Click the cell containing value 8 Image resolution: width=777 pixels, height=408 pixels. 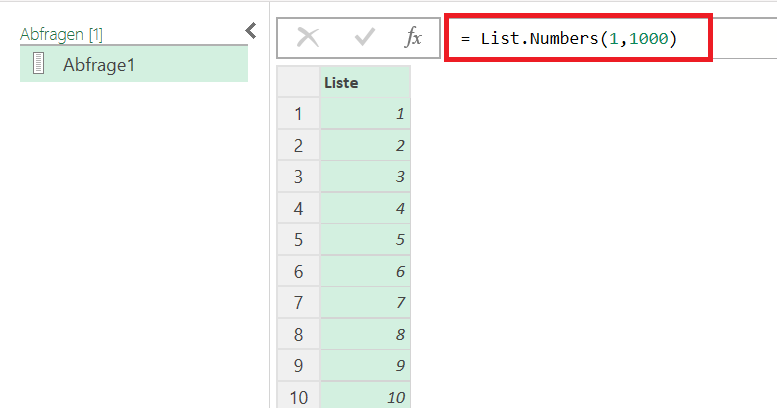tap(365, 334)
